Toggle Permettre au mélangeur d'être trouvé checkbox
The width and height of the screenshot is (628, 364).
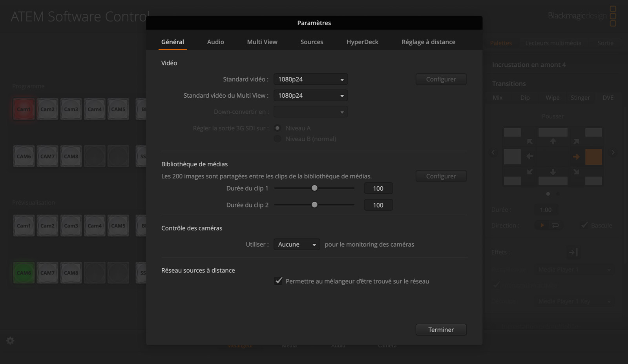tap(278, 281)
